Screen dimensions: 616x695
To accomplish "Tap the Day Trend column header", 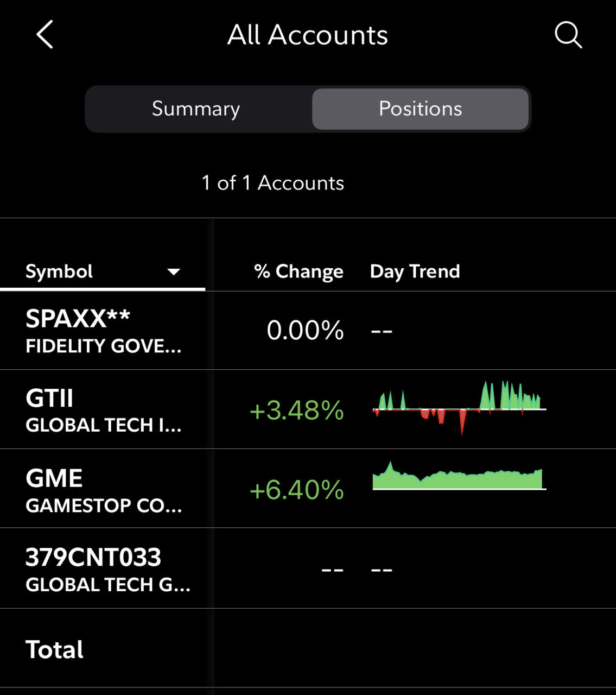I will [x=415, y=271].
